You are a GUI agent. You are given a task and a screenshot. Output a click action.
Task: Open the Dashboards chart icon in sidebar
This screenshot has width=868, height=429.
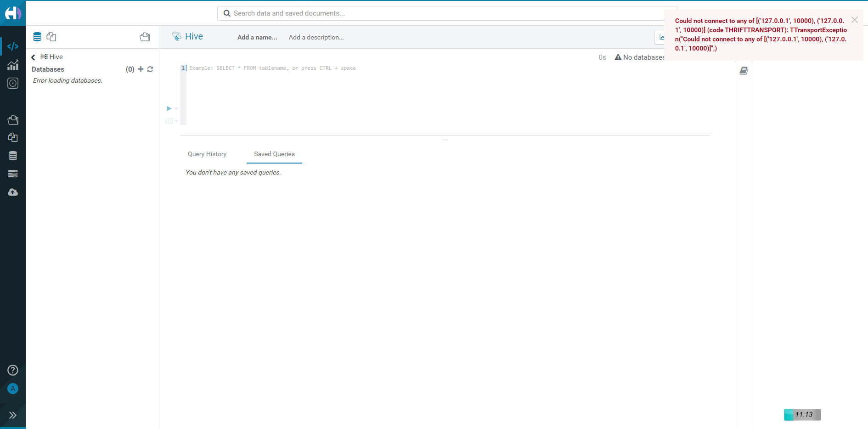[x=12, y=65]
